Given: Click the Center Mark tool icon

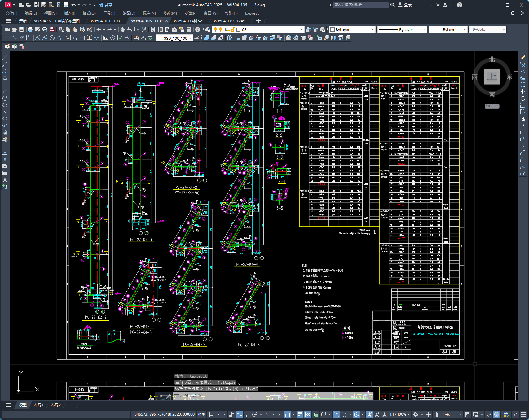Looking at the screenshot, I should (x=113, y=38).
